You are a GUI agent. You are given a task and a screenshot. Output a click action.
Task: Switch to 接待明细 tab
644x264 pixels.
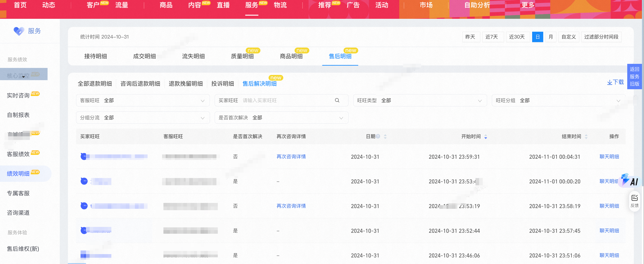click(x=96, y=57)
